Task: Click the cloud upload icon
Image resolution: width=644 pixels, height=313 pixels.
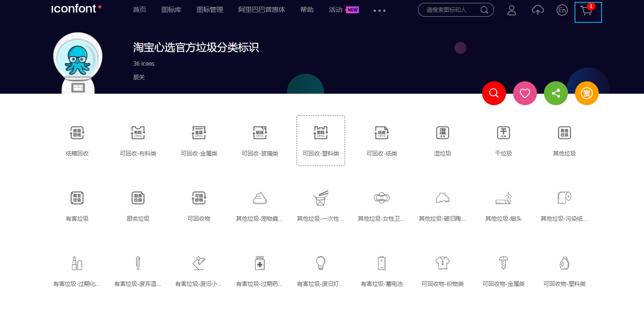Action: (537, 10)
